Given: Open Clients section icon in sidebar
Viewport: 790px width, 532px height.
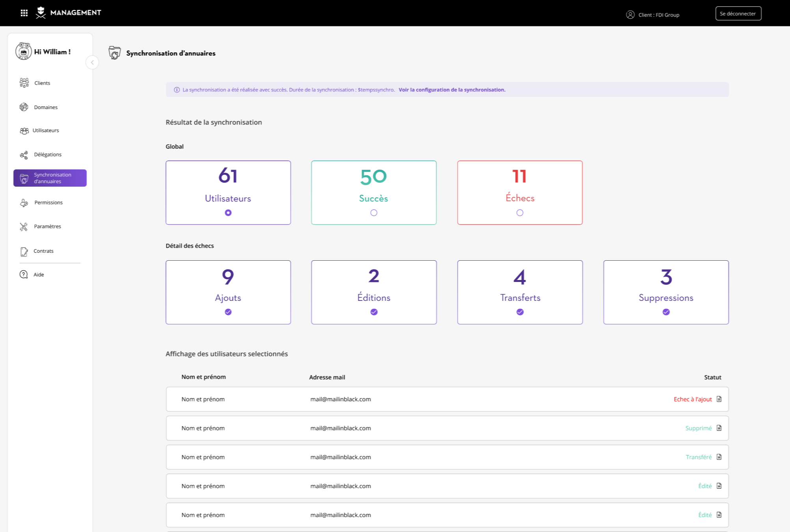Looking at the screenshot, I should [x=24, y=83].
